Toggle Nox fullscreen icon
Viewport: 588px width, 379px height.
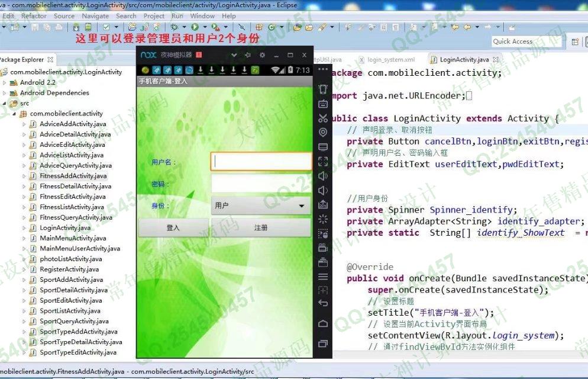point(323,161)
